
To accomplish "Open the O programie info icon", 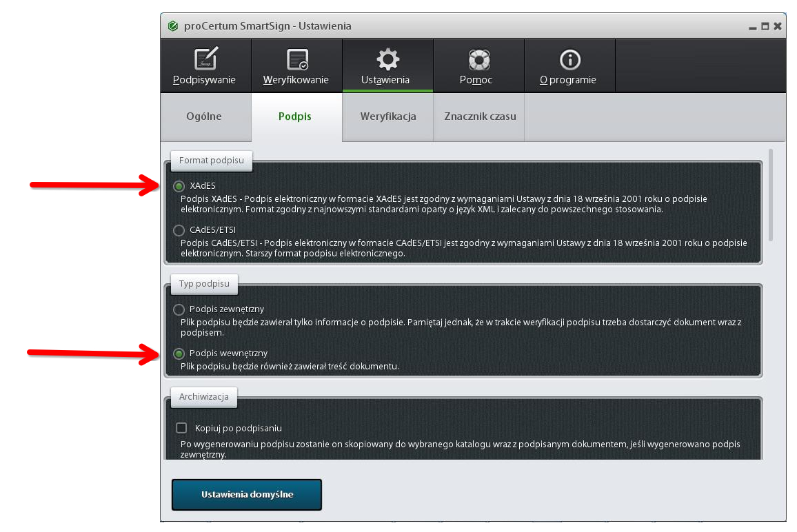I will pyautogui.click(x=569, y=60).
